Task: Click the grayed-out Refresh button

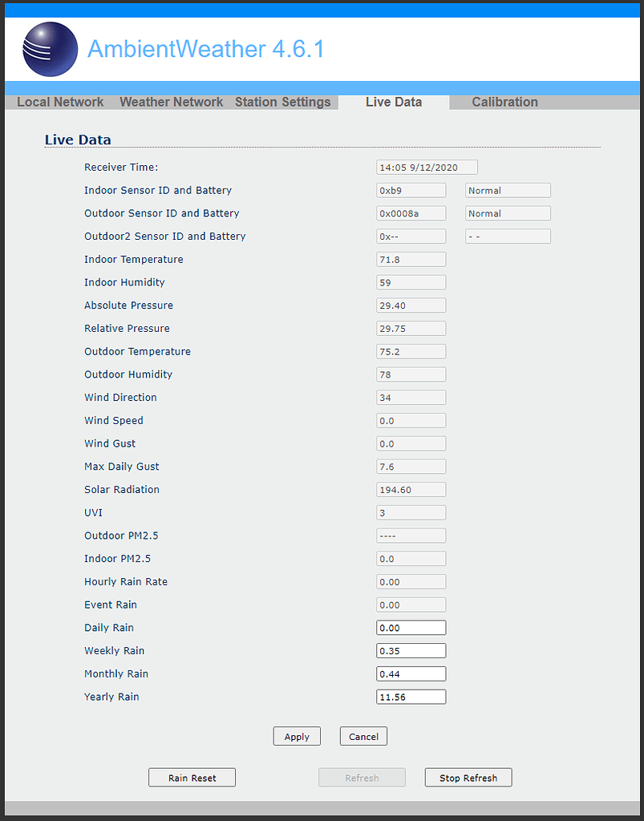Action: 362,777
